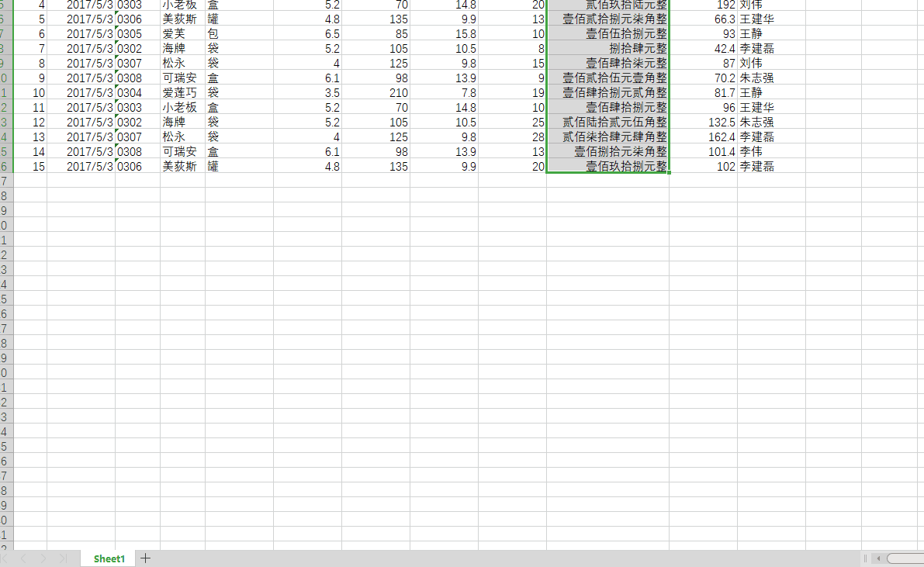Select cell 壹佰伍拾捌元整
Viewport: 924px width, 567px height.
point(608,33)
